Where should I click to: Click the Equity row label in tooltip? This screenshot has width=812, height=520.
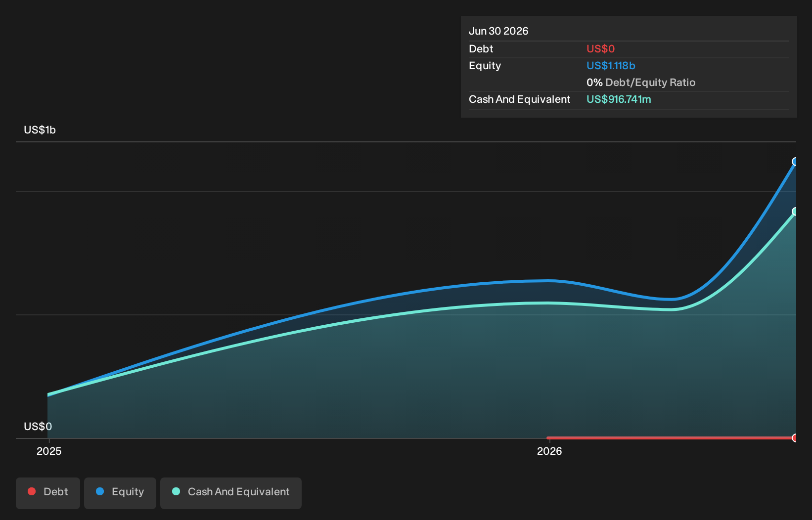click(485, 66)
